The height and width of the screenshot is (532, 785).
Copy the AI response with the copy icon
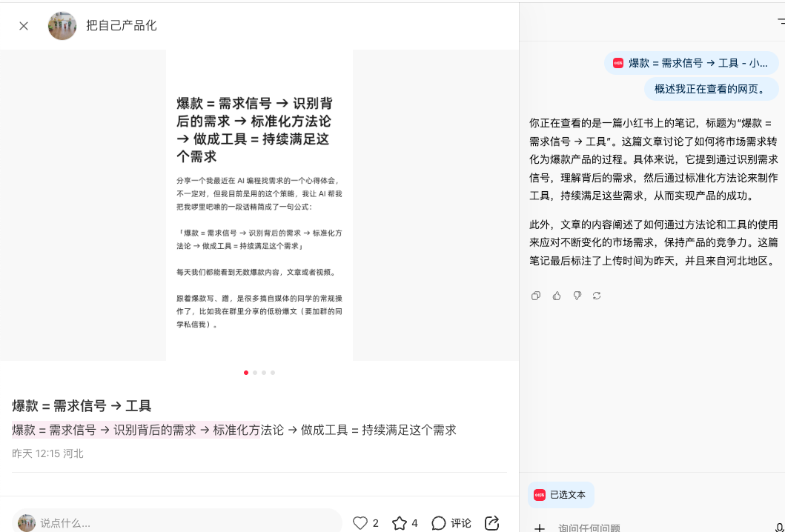[x=536, y=296]
